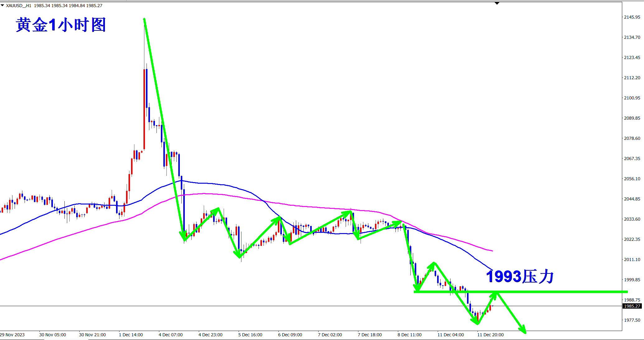Click the XAUUSD_H1 symbol title text
Viewport: 644px width, 340px height.
click(x=18, y=6)
